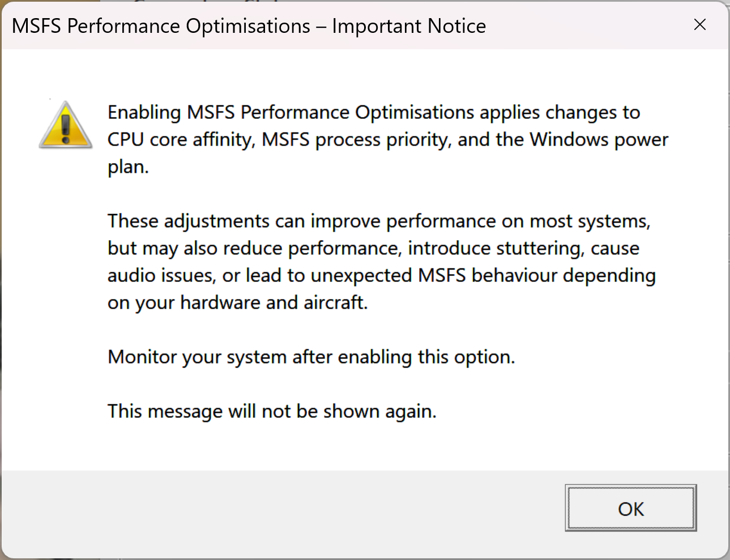Click "This message will not be shown again."
730x560 pixels.
pyautogui.click(x=272, y=412)
